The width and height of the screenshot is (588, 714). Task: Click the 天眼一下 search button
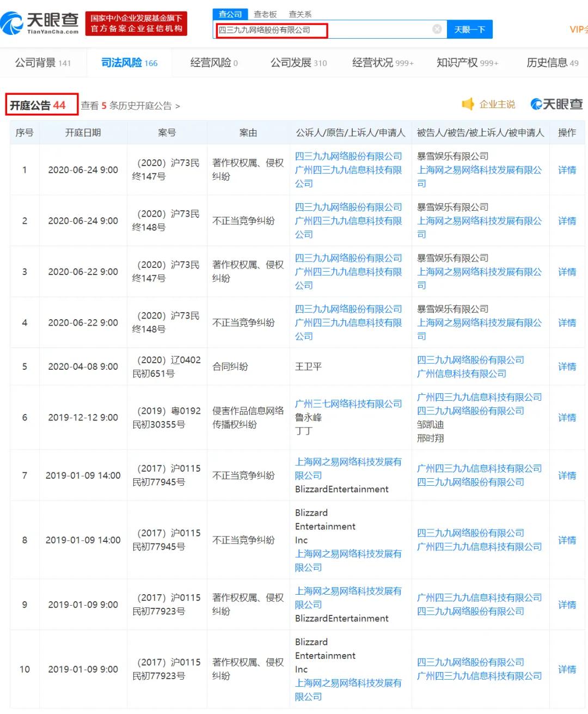(x=469, y=30)
